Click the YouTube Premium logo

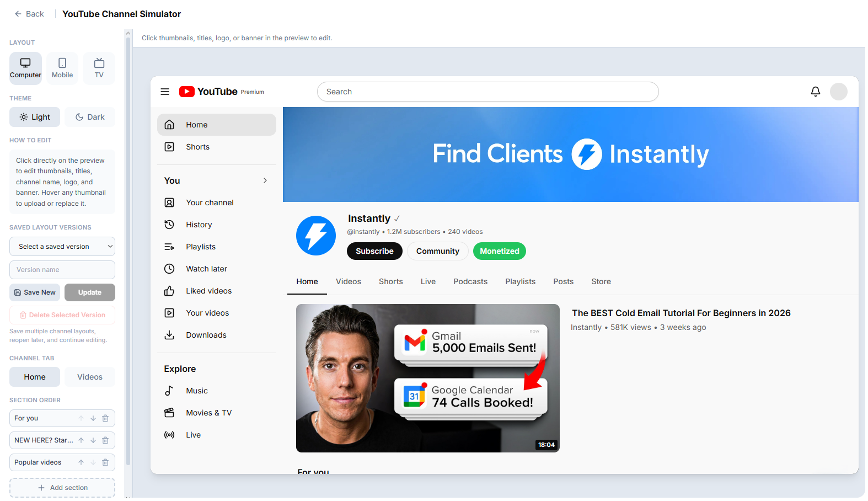222,92
